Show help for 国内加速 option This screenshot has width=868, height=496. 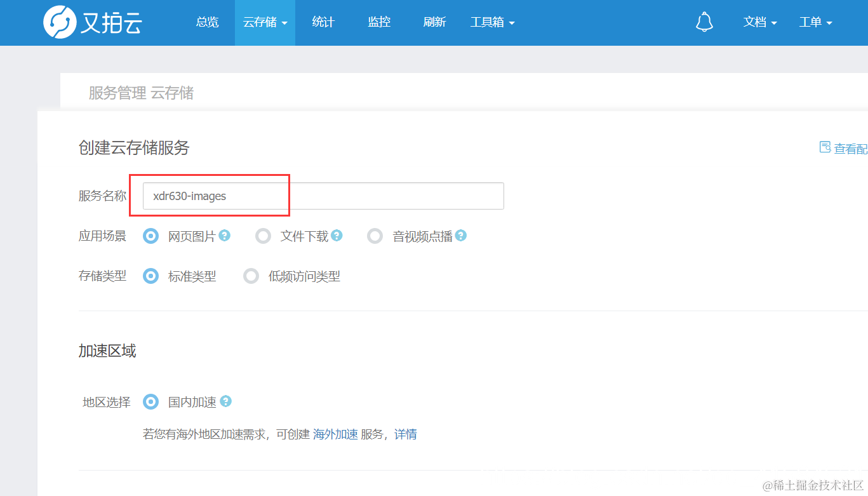225,401
